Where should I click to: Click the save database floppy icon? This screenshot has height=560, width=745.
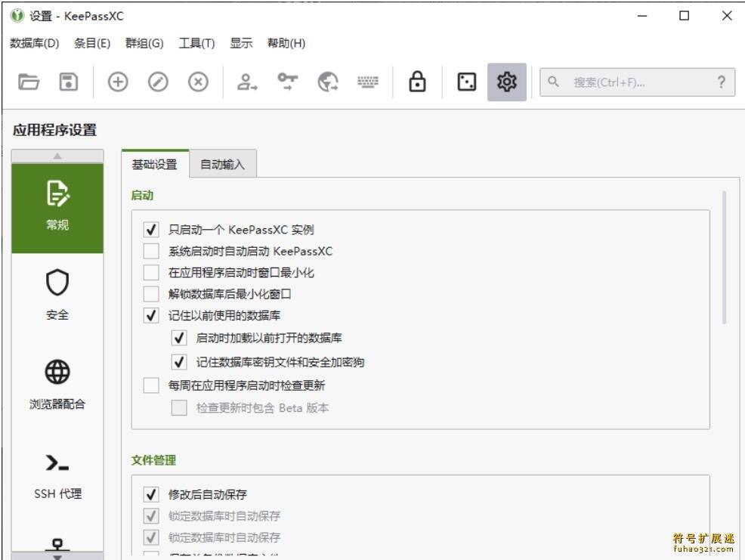click(x=69, y=82)
